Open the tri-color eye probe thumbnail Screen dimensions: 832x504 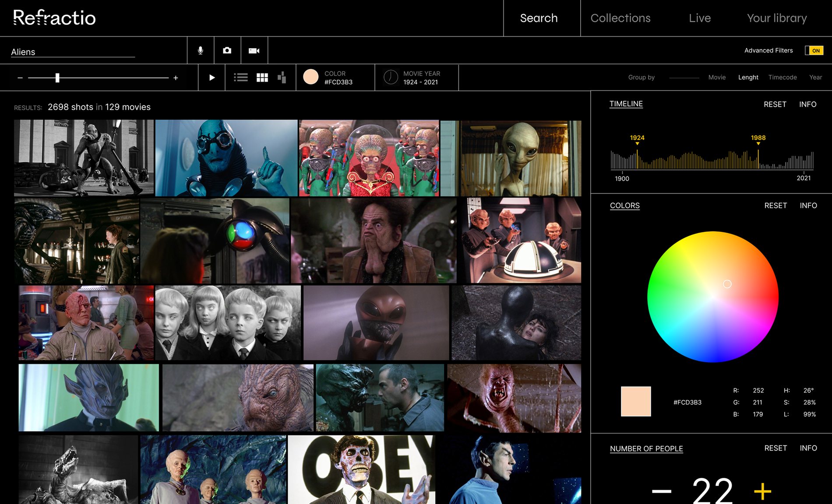pyautogui.click(x=215, y=241)
